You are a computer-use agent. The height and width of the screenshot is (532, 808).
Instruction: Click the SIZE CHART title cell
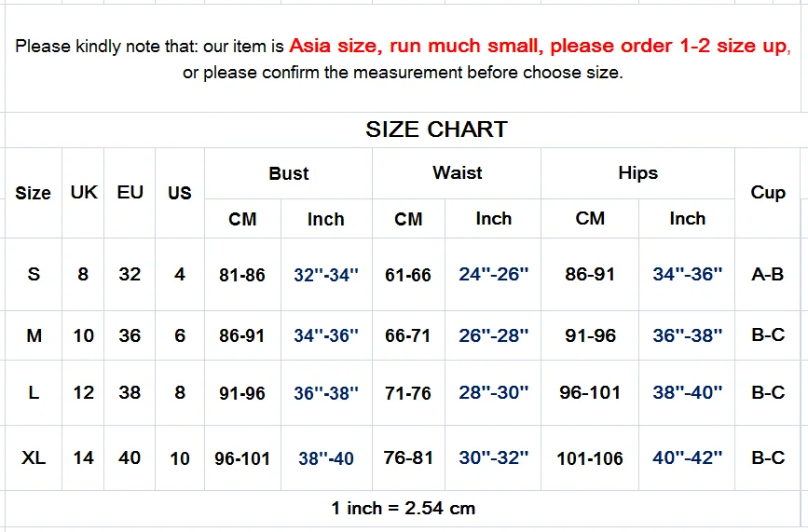403,130
